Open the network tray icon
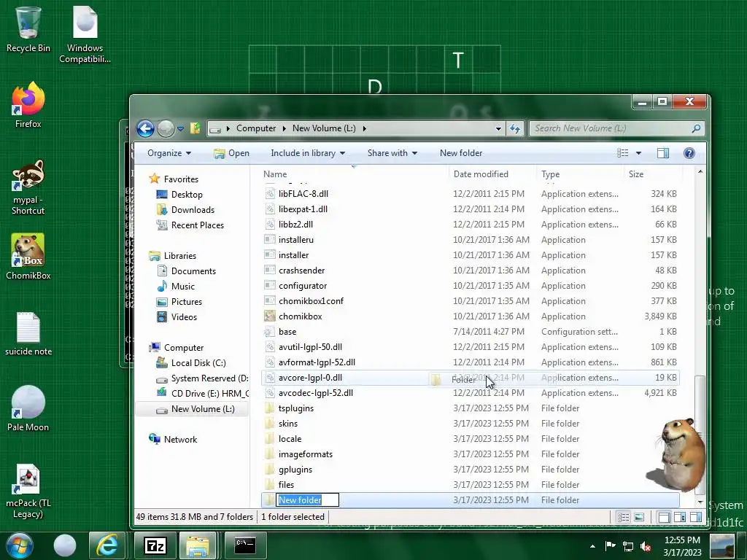This screenshot has width=747, height=560. click(628, 546)
